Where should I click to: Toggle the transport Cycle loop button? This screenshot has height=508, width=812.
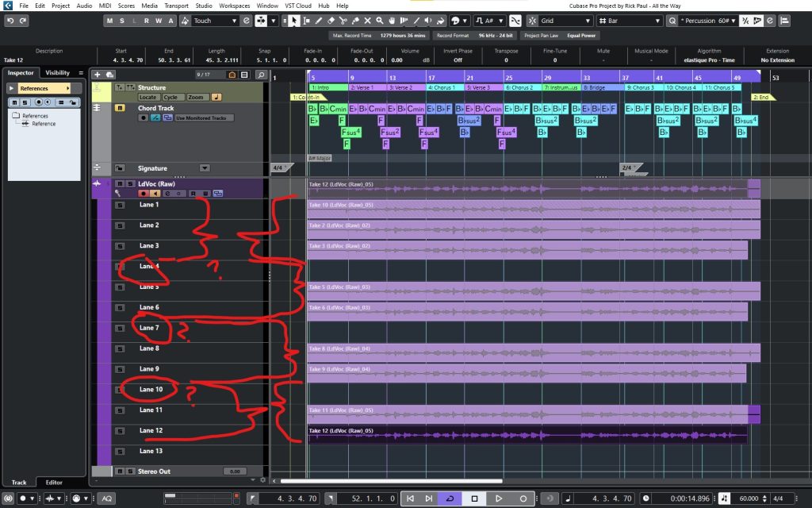pyautogui.click(x=450, y=498)
